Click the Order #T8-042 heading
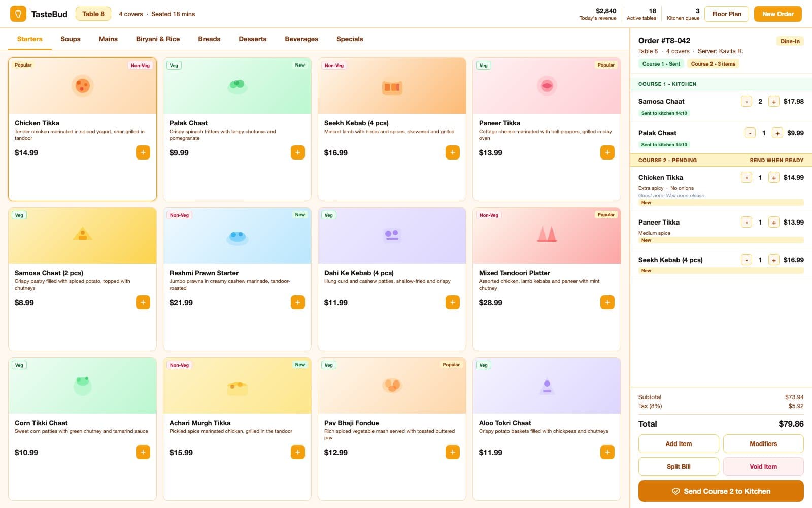 click(664, 41)
